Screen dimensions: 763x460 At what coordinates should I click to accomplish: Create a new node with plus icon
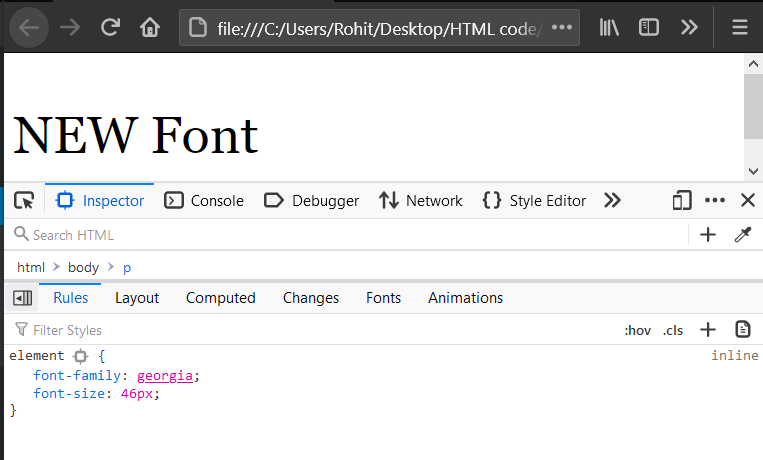click(708, 235)
